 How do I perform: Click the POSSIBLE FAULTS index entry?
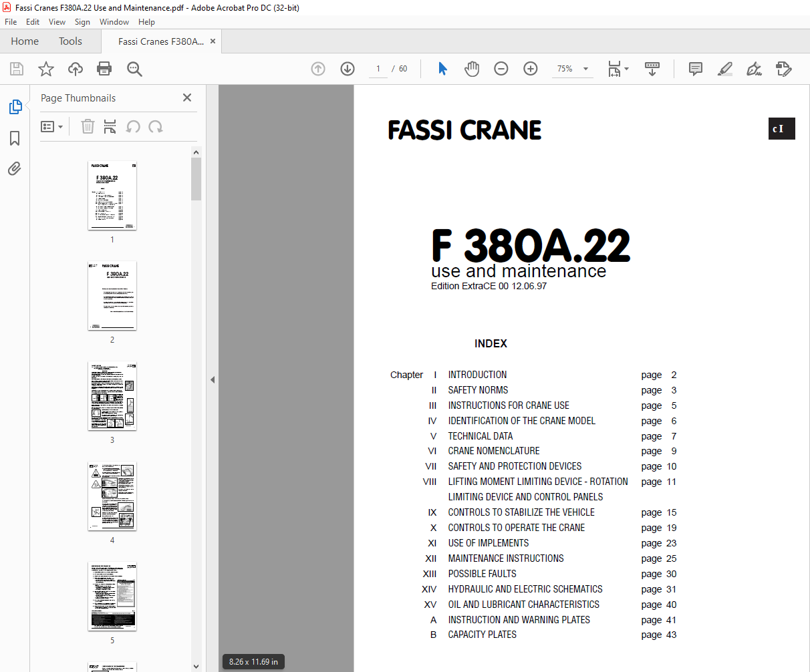click(482, 574)
